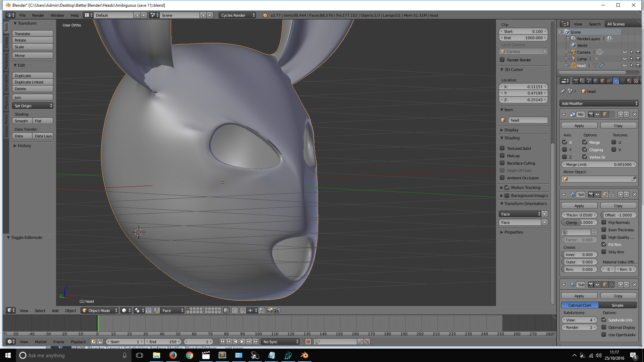The width and height of the screenshot is (644, 362).
Task: Toggle proportional editing icon in 3D header
Action: [x=235, y=310]
